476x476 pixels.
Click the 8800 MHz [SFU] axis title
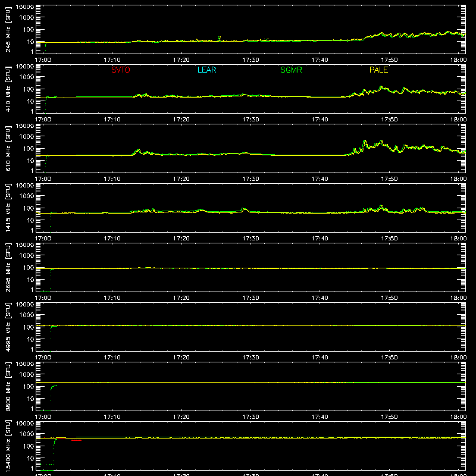coord(8,386)
